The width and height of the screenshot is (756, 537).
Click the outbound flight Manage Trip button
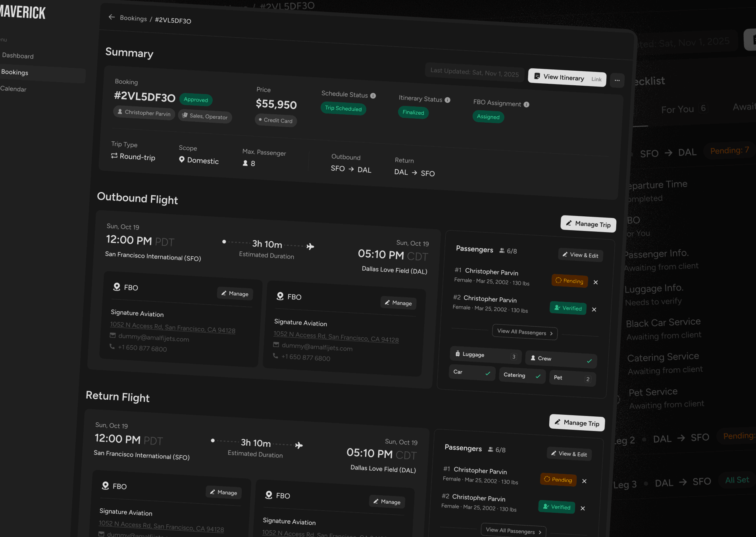click(588, 224)
